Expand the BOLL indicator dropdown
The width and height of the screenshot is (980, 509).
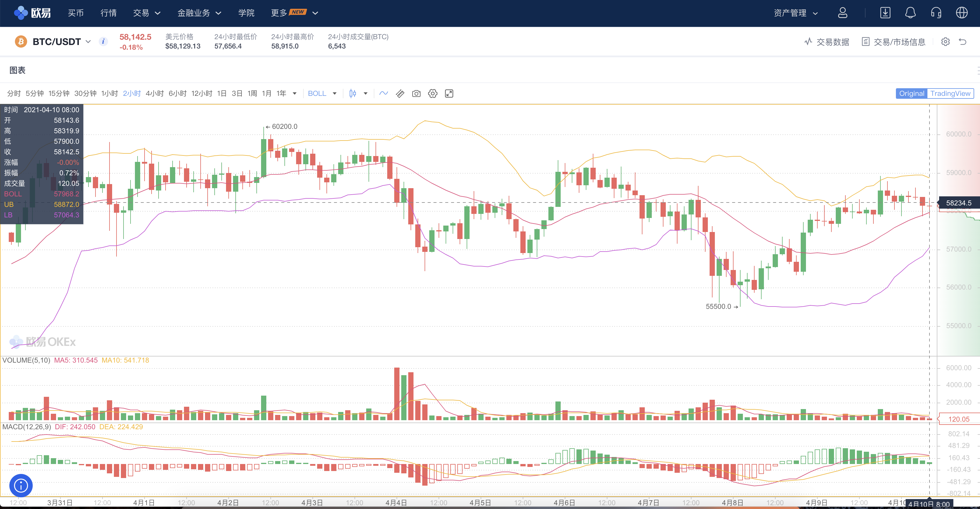coord(334,94)
